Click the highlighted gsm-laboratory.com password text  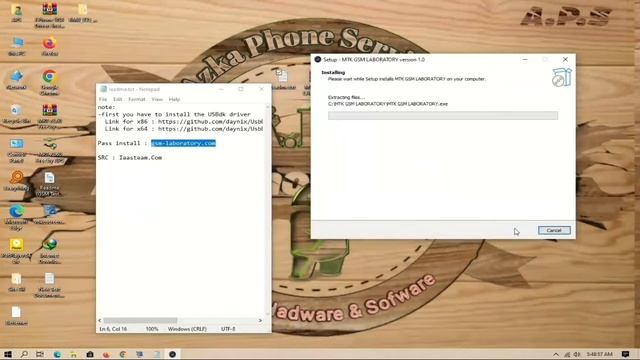point(183,143)
